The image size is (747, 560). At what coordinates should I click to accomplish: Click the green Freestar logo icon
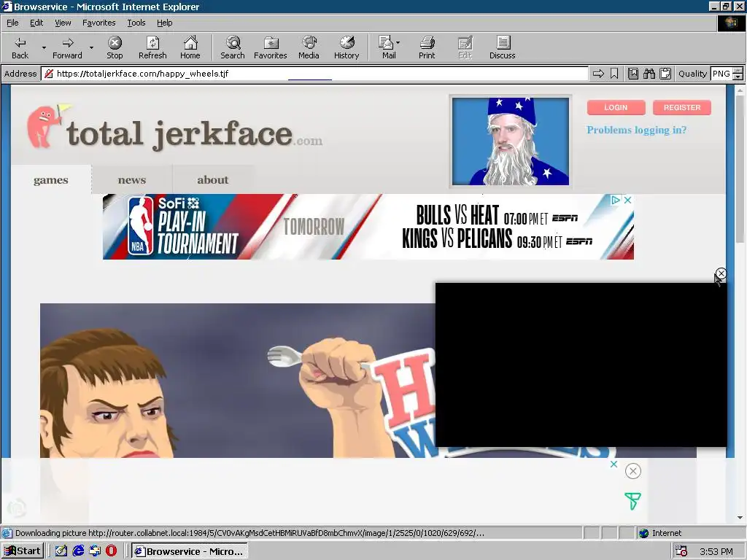pos(632,501)
